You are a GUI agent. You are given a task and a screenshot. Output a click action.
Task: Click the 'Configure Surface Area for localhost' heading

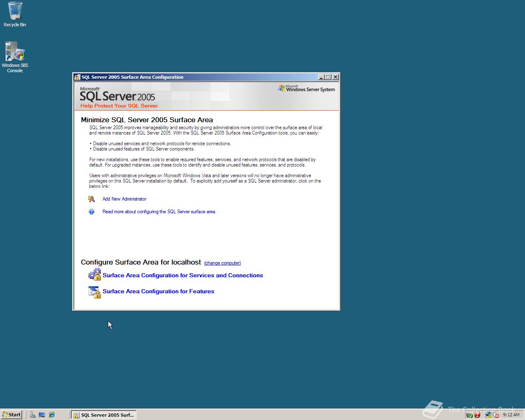(141, 262)
